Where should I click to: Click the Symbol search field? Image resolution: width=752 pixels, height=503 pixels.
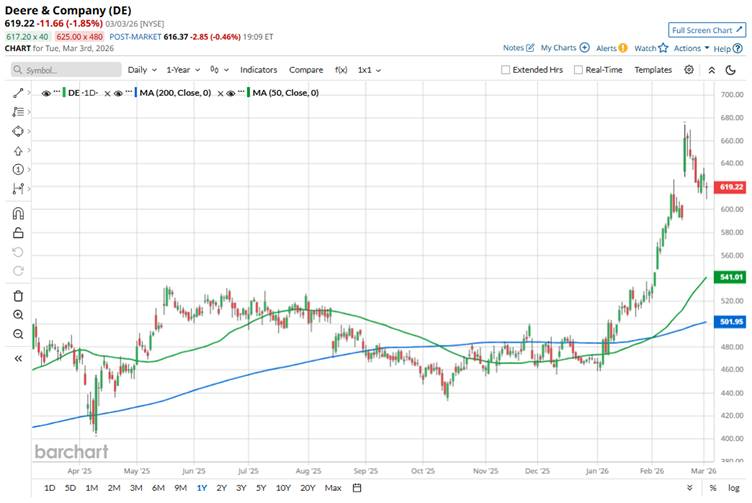(65, 70)
